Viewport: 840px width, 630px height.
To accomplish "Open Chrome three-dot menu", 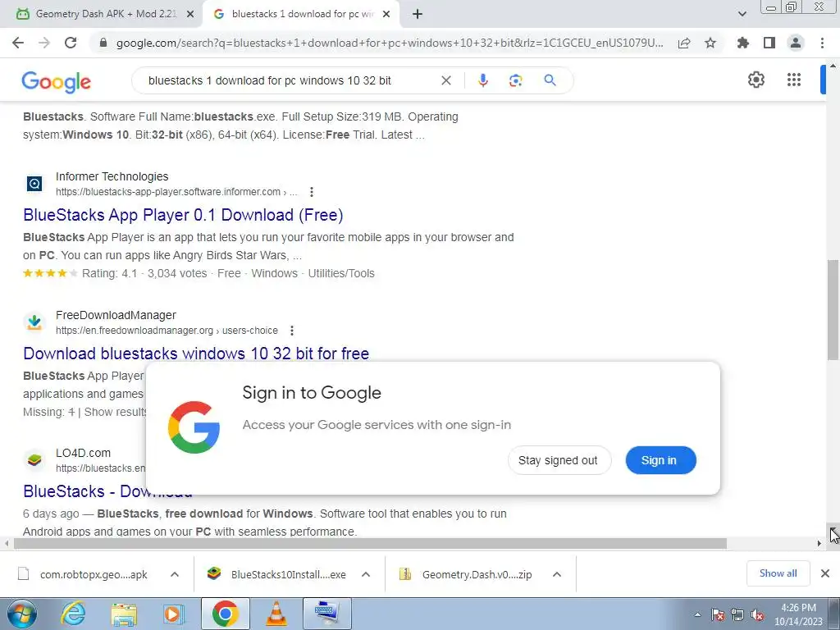I will click(822, 43).
